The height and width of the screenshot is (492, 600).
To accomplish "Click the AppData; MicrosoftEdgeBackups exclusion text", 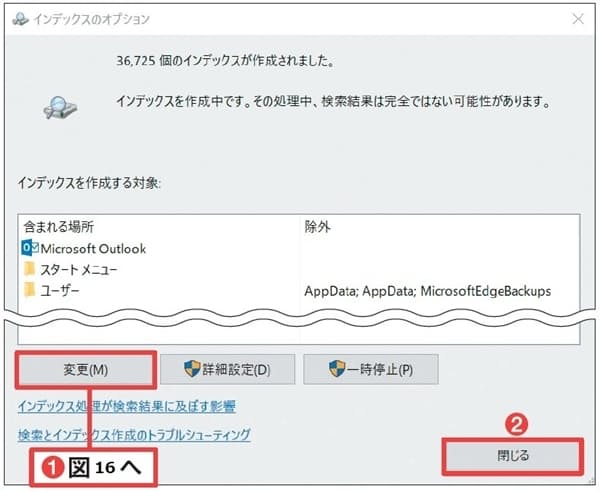I will [x=427, y=291].
